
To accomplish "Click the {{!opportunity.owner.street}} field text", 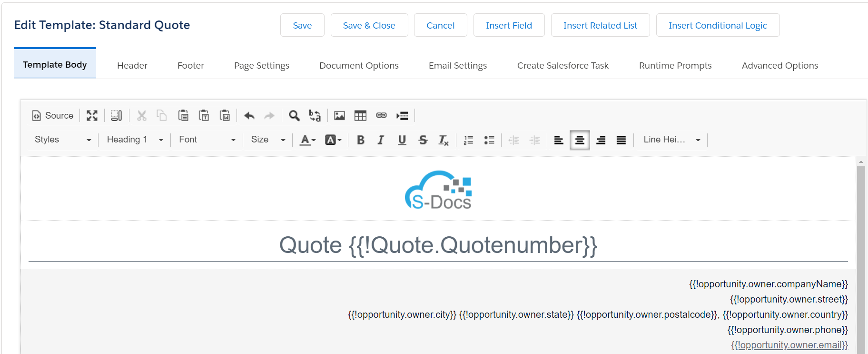I will tap(789, 299).
